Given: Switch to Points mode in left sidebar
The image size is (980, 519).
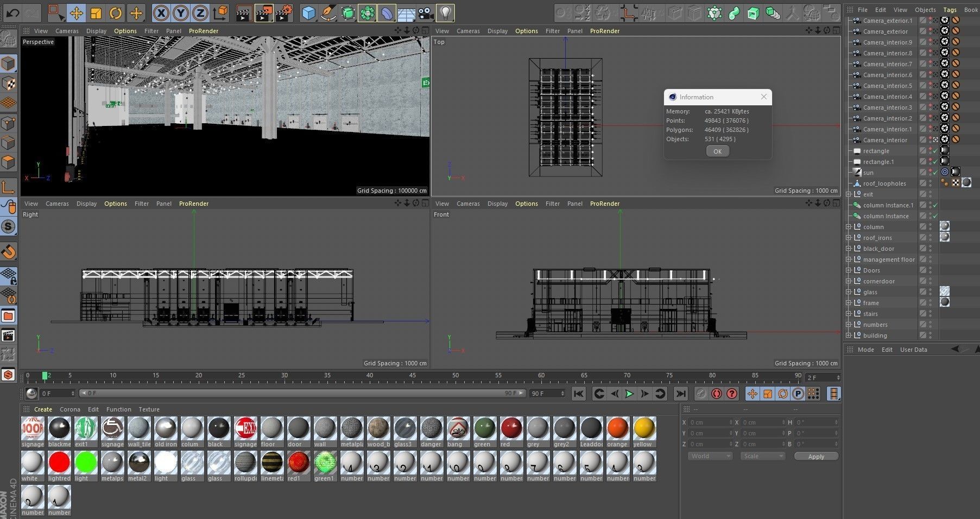Looking at the screenshot, I should coord(8,123).
